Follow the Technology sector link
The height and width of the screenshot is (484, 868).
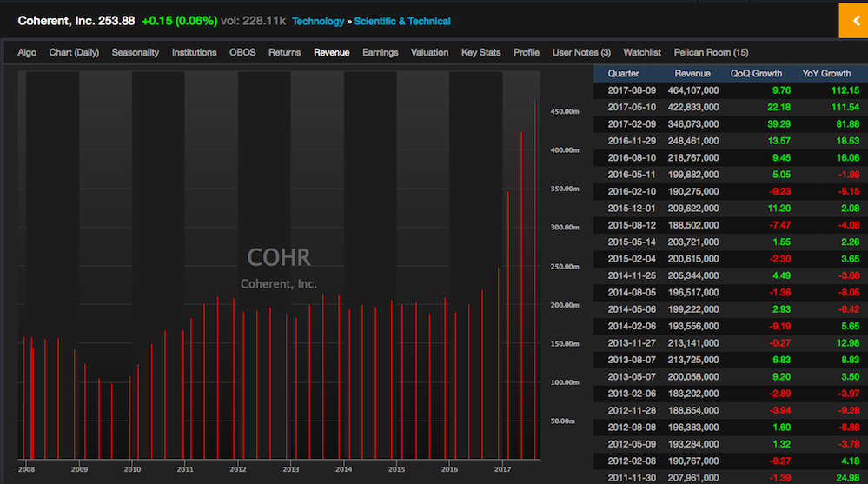tap(318, 21)
